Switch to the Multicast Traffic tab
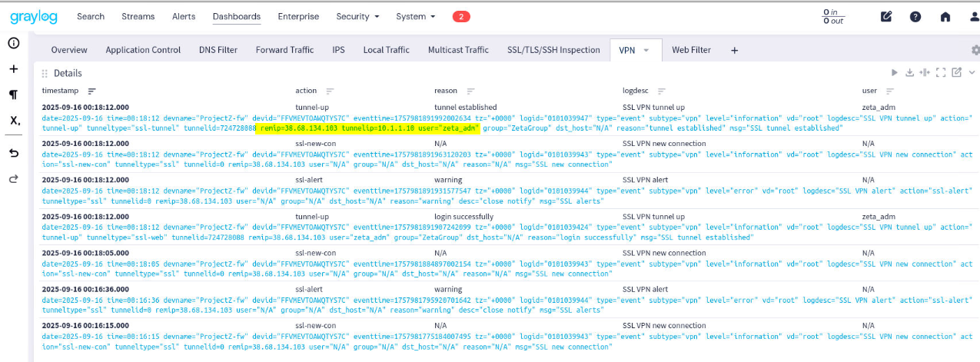 tap(458, 50)
